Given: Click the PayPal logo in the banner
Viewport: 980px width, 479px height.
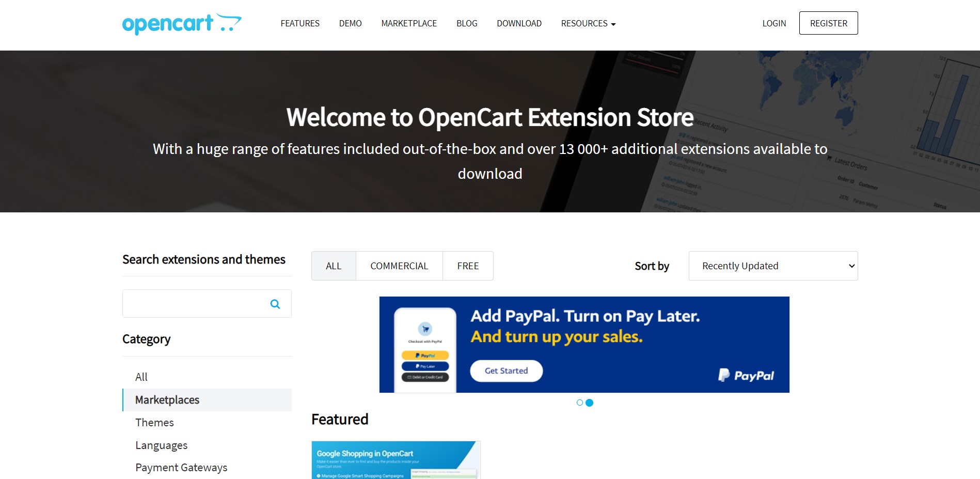Looking at the screenshot, I should (746, 375).
